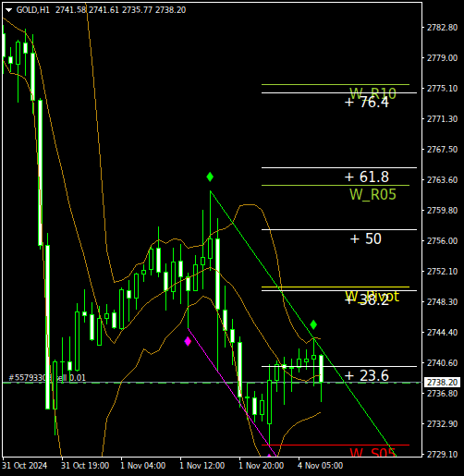The image size is (464, 476).
Task: Click the + 23.6 Fibonacci level label
Action: (367, 375)
